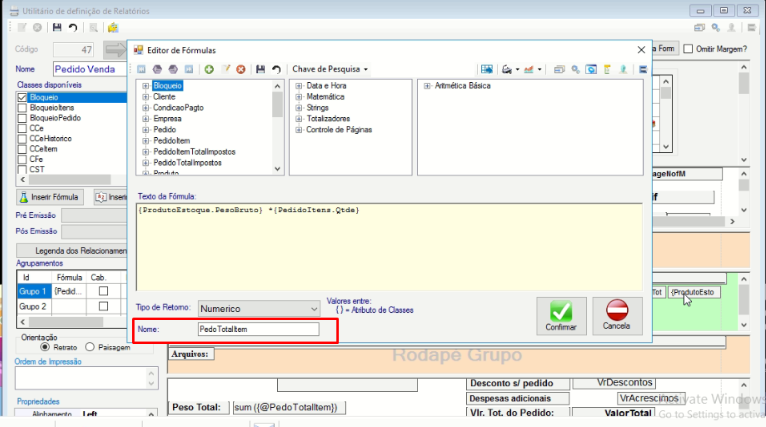
Task: Click the sum ({@PedoTotalItem}) report field
Action: (x=289, y=407)
